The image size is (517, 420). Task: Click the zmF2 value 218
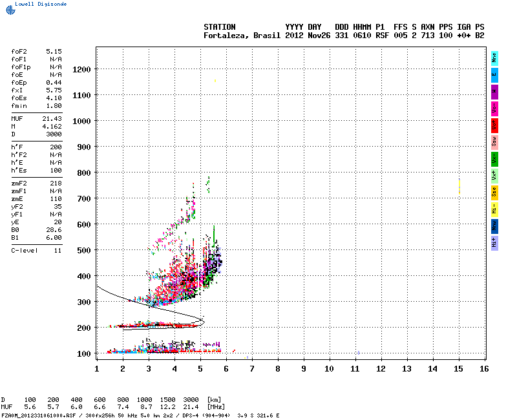click(56, 184)
